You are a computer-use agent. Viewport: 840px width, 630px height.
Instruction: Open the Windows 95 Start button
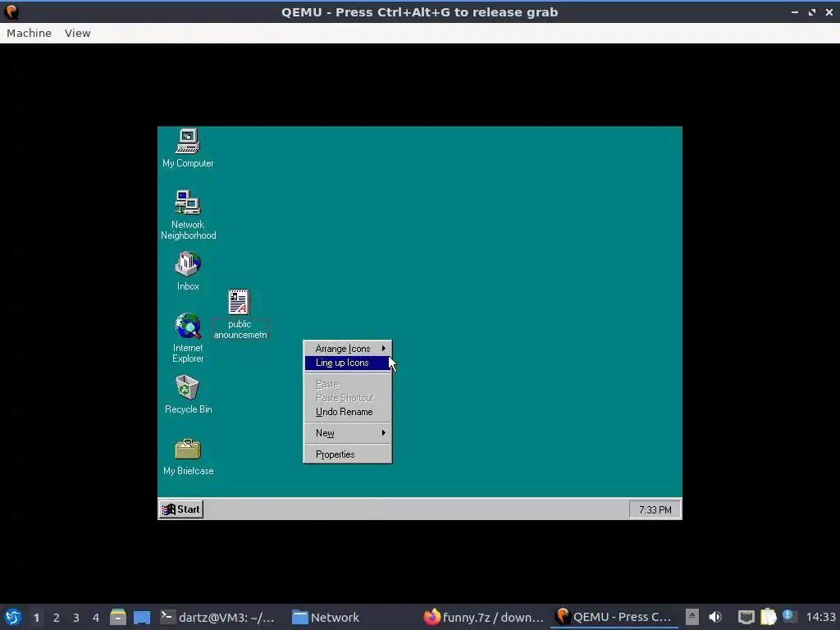(x=181, y=509)
